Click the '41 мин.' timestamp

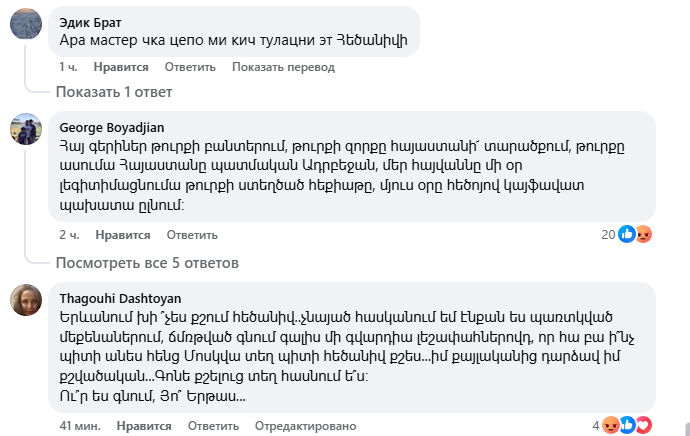(79, 425)
